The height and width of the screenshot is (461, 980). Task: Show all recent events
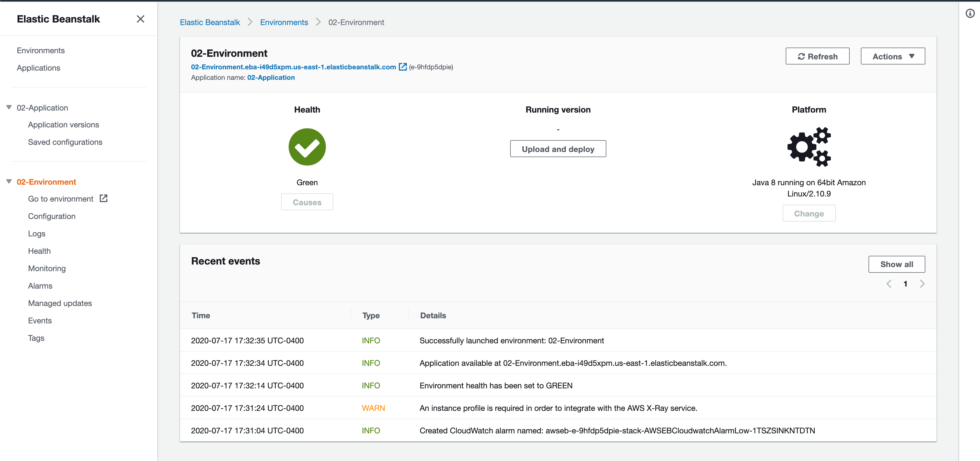(896, 264)
